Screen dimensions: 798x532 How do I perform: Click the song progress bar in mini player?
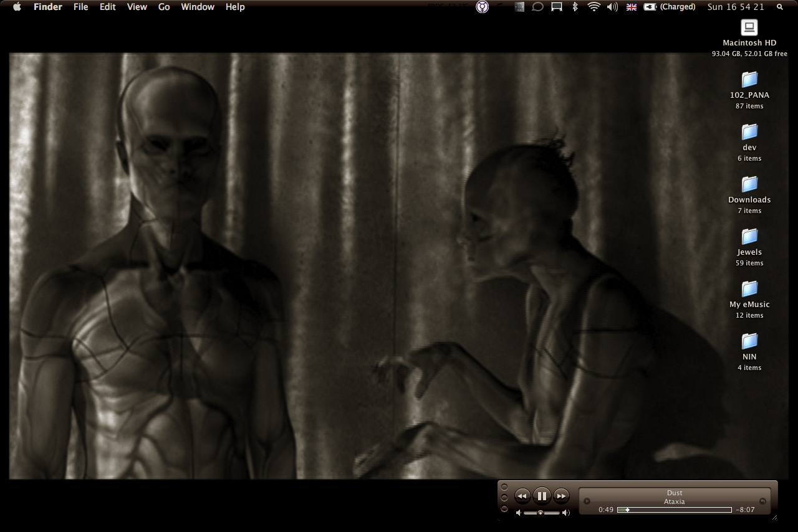(x=674, y=510)
